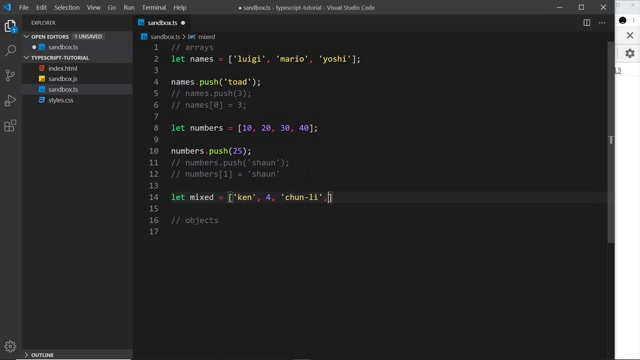Viewport: 640px width, 360px height.
Task: Click numbers.push(25) on line 10
Action: pyautogui.click(x=211, y=151)
